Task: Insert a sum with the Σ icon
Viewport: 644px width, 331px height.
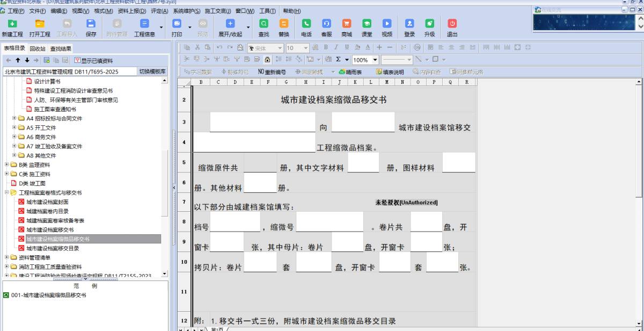Action: tap(339, 59)
